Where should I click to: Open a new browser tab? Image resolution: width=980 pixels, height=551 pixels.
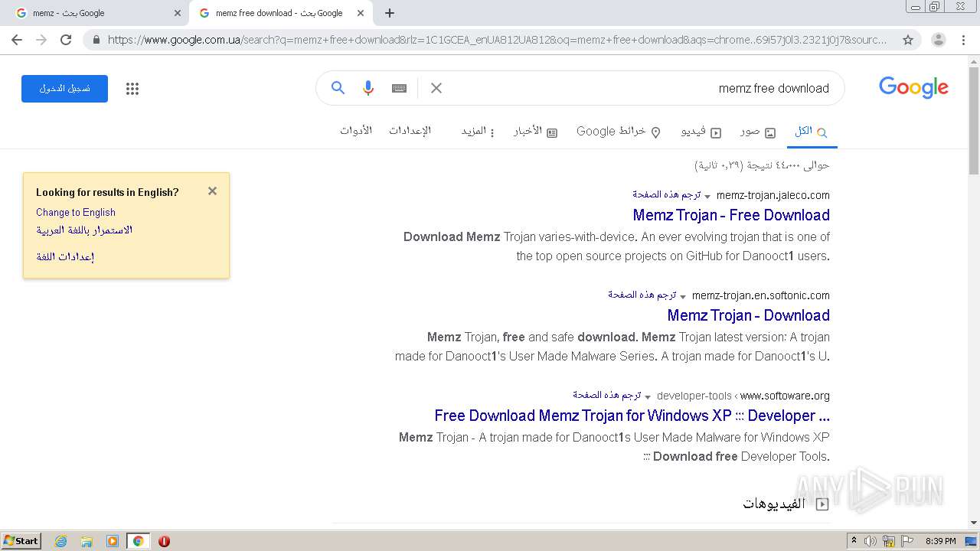click(390, 13)
